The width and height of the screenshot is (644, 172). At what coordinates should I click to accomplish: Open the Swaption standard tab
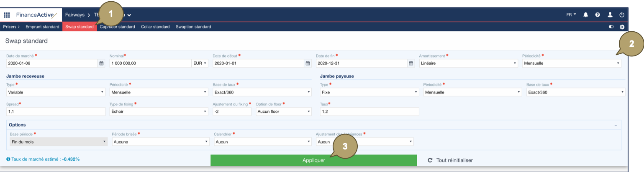click(x=193, y=27)
